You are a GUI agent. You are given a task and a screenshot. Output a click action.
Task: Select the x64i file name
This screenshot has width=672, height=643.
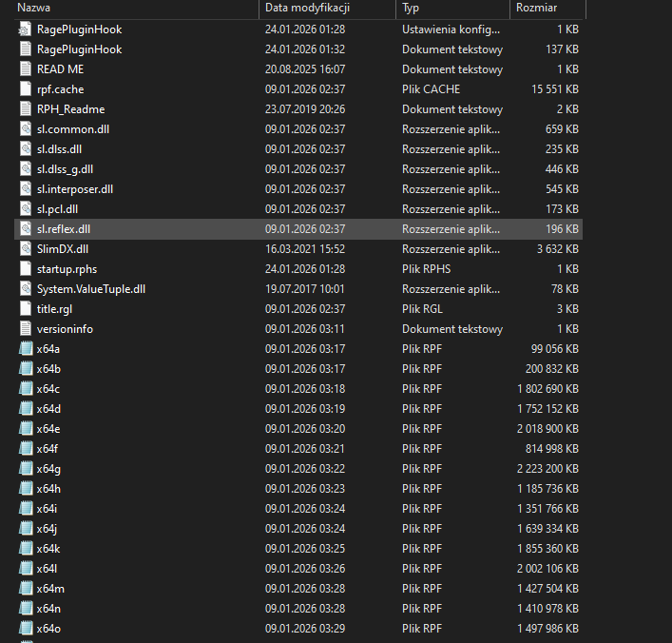pos(47,509)
